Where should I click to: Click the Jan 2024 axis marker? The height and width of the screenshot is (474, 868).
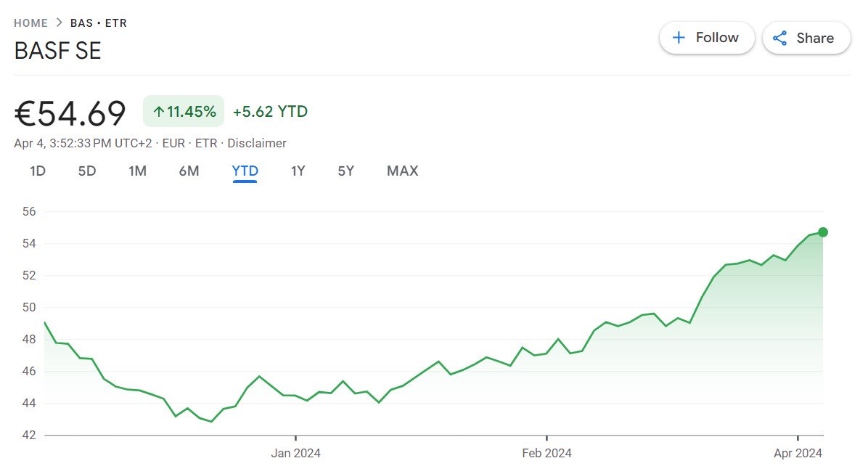(295, 453)
